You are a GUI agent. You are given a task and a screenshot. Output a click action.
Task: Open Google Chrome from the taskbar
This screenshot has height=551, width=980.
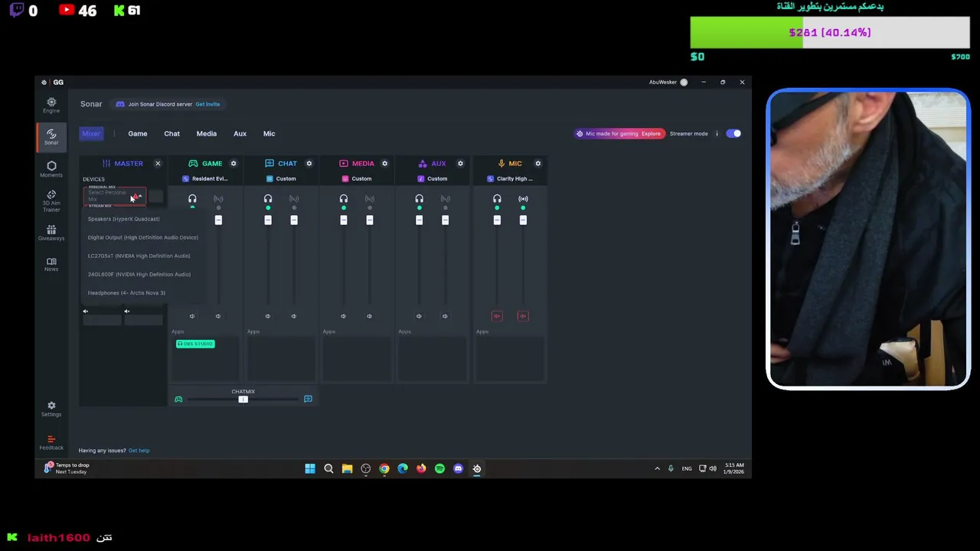click(384, 468)
